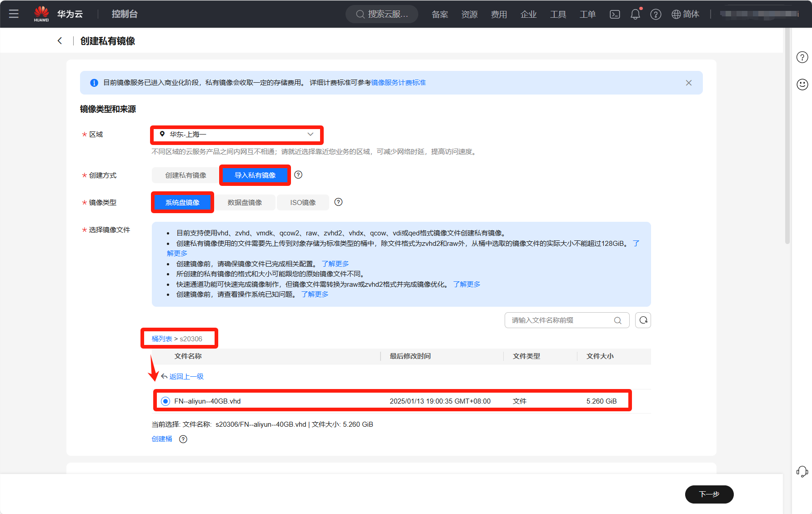
Task: Open the smiley feedback icon
Action: pyautogui.click(x=802, y=85)
